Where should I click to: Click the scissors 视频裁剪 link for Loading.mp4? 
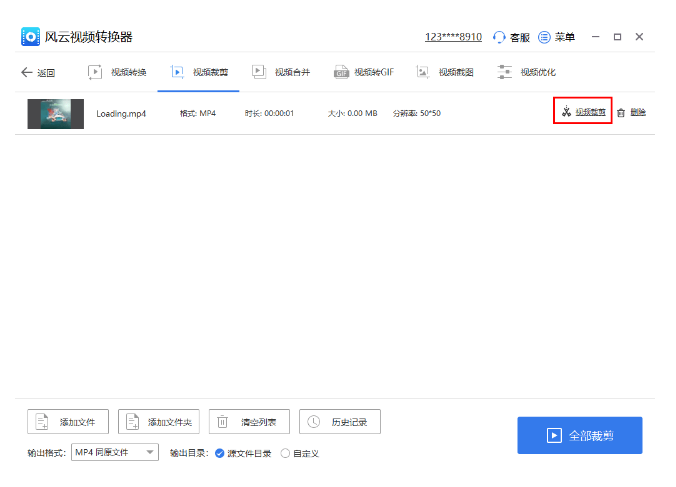pos(583,112)
